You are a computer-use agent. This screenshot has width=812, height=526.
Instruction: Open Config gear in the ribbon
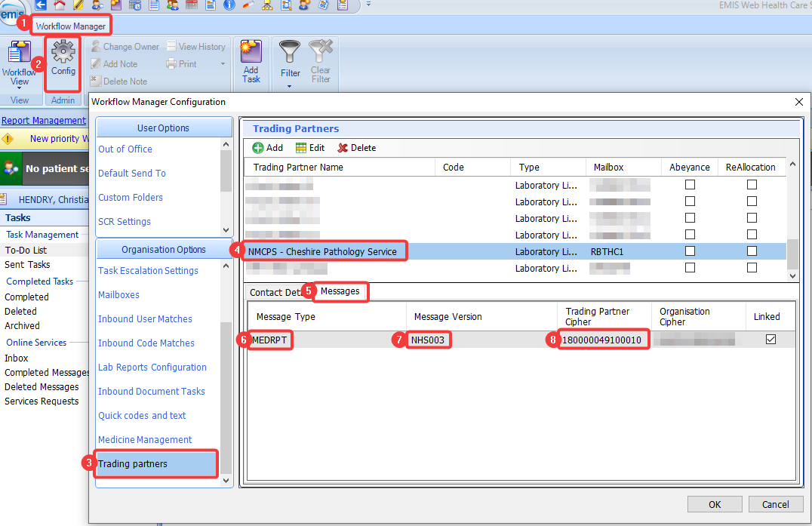[x=63, y=58]
